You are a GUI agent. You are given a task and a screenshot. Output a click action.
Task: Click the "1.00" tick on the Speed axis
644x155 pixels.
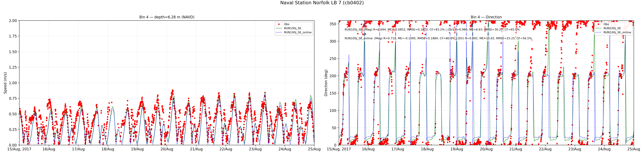pos(13,83)
